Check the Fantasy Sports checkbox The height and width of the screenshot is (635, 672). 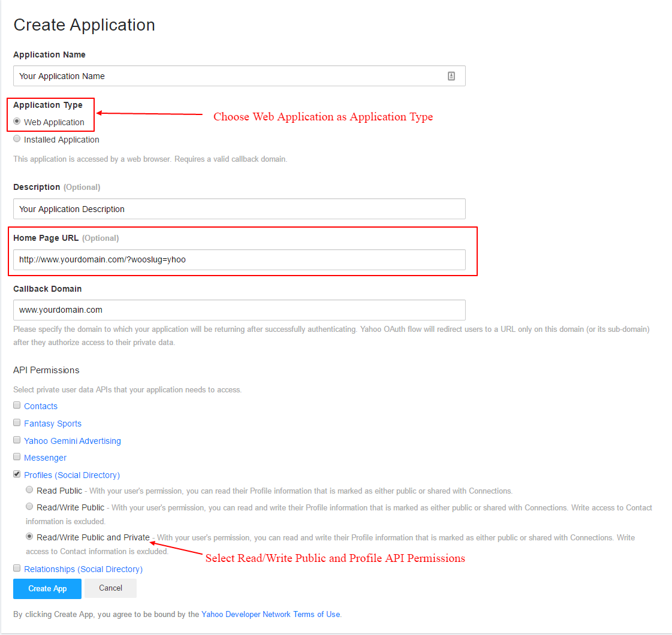tap(17, 423)
